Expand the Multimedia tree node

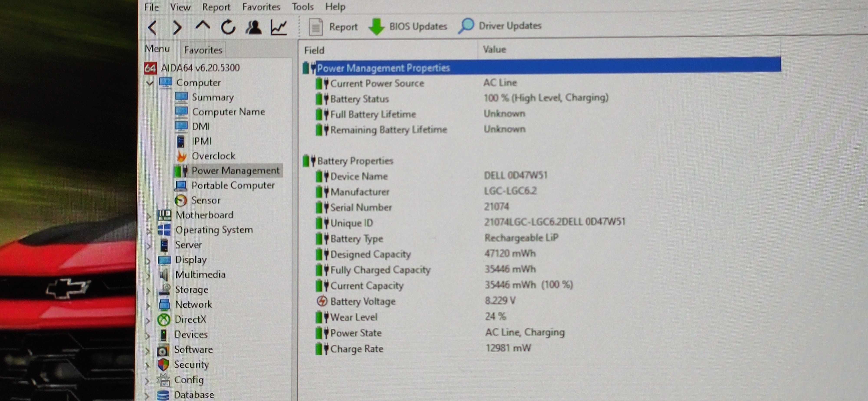click(148, 275)
